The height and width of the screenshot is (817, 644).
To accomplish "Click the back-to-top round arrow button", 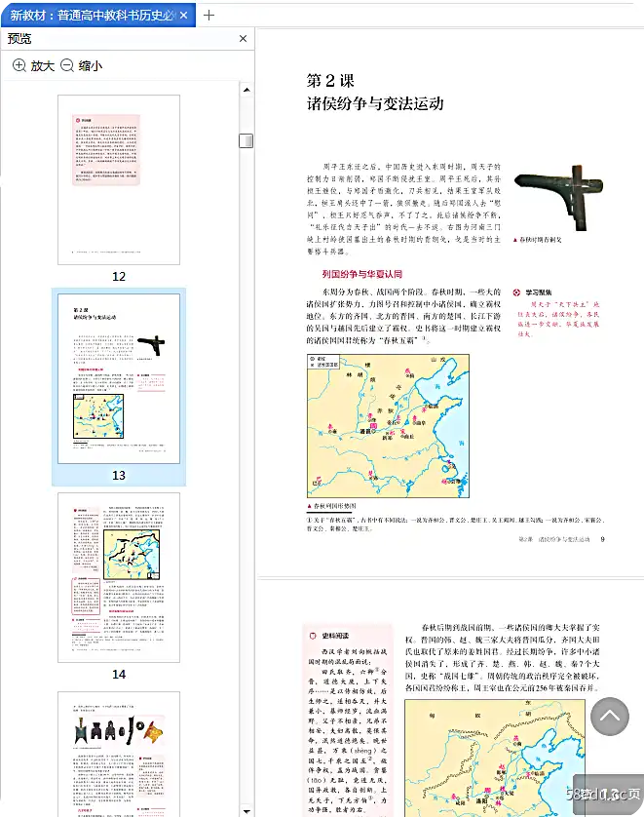I will click(610, 717).
